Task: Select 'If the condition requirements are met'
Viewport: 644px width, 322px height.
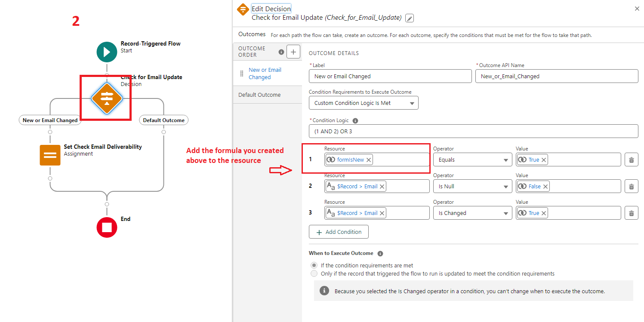Action: pyautogui.click(x=314, y=266)
